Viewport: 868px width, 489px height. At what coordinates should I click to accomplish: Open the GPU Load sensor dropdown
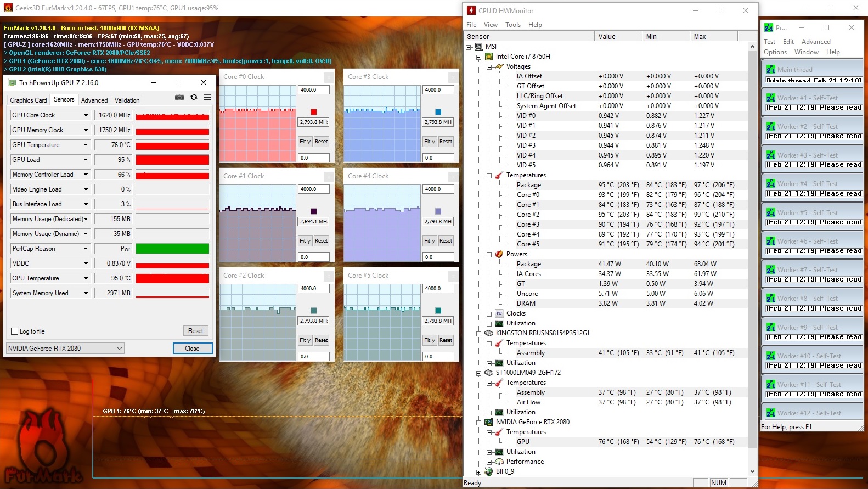click(x=86, y=160)
